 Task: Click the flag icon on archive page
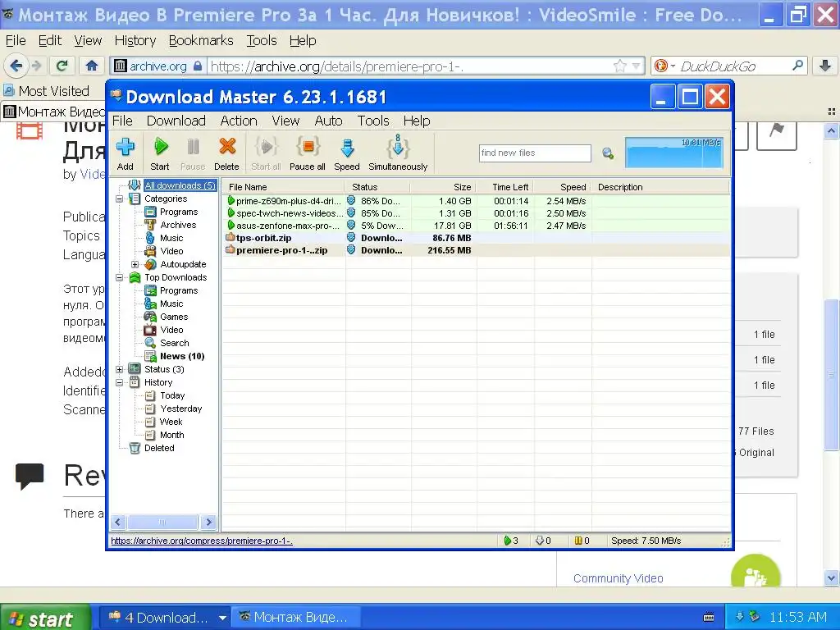[776, 130]
